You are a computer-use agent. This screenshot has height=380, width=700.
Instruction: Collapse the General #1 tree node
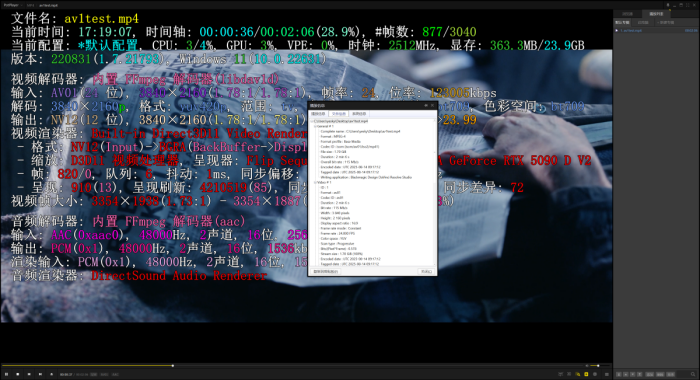tap(315, 126)
